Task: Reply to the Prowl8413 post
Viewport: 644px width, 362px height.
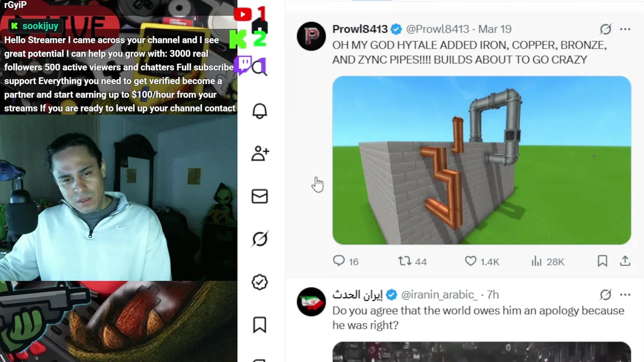Action: (x=346, y=261)
